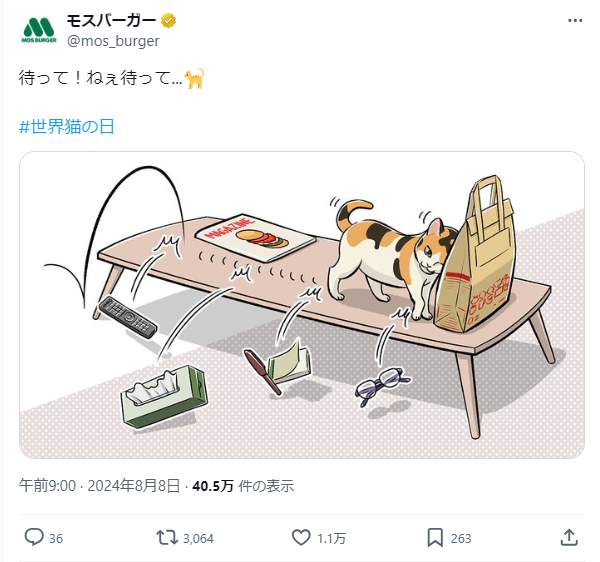Click the cat emoji in tweet text

coord(194,79)
